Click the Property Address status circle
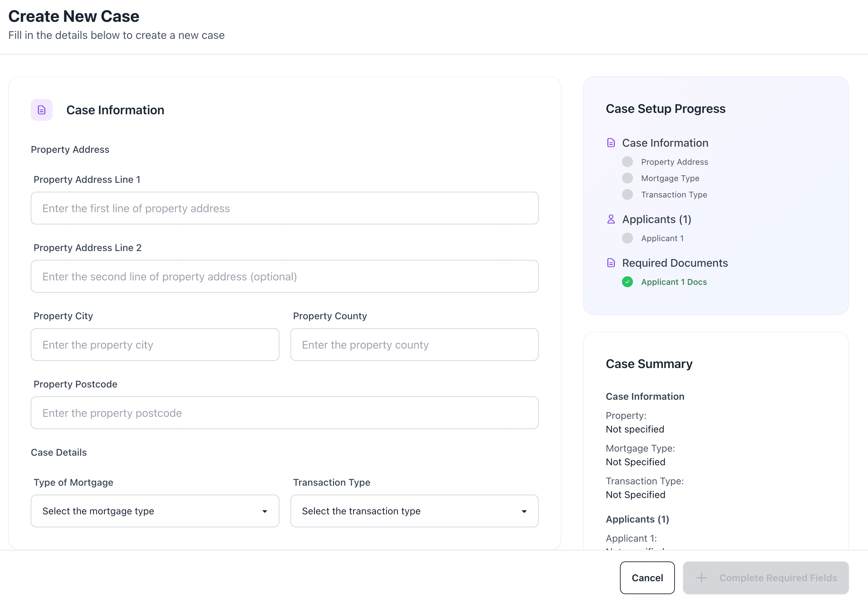Image resolution: width=868 pixels, height=601 pixels. pyautogui.click(x=627, y=162)
